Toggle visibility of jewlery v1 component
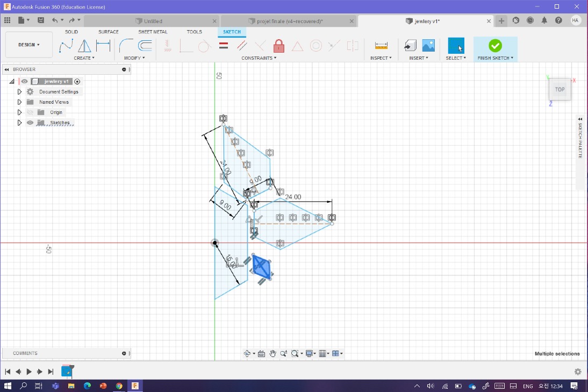 pos(24,81)
